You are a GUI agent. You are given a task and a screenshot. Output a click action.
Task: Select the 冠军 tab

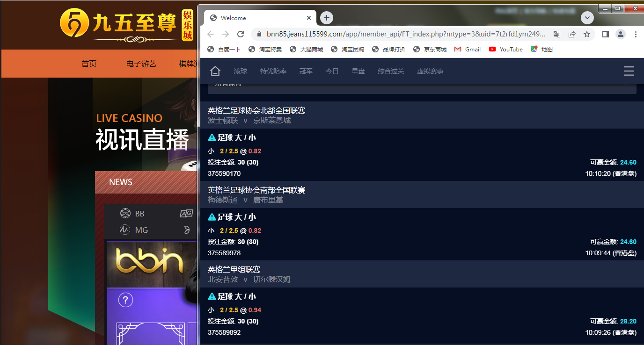point(306,71)
